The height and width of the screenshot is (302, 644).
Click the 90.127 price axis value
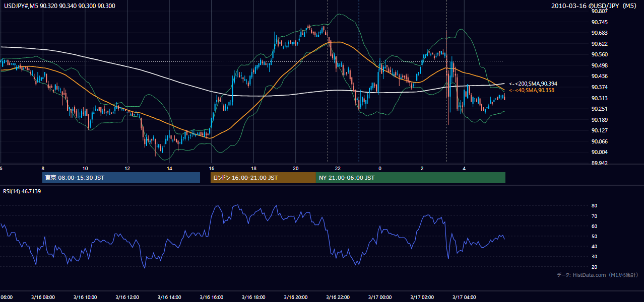coord(599,131)
